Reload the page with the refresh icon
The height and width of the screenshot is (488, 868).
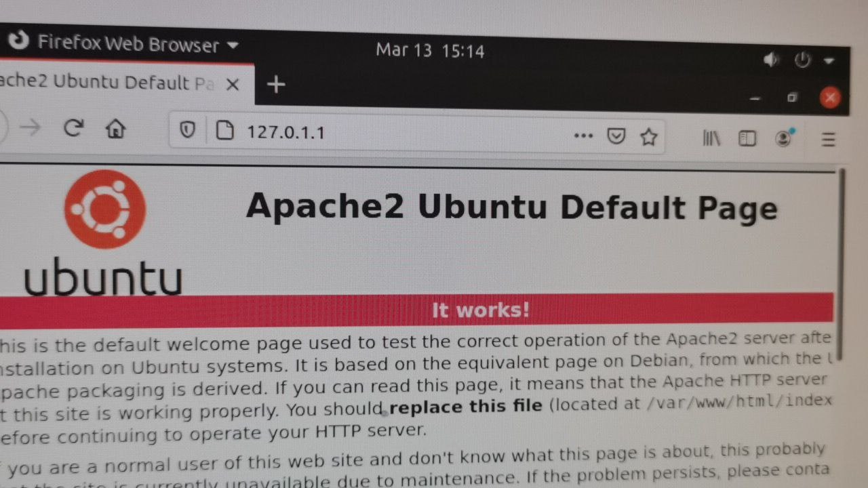[x=73, y=127]
